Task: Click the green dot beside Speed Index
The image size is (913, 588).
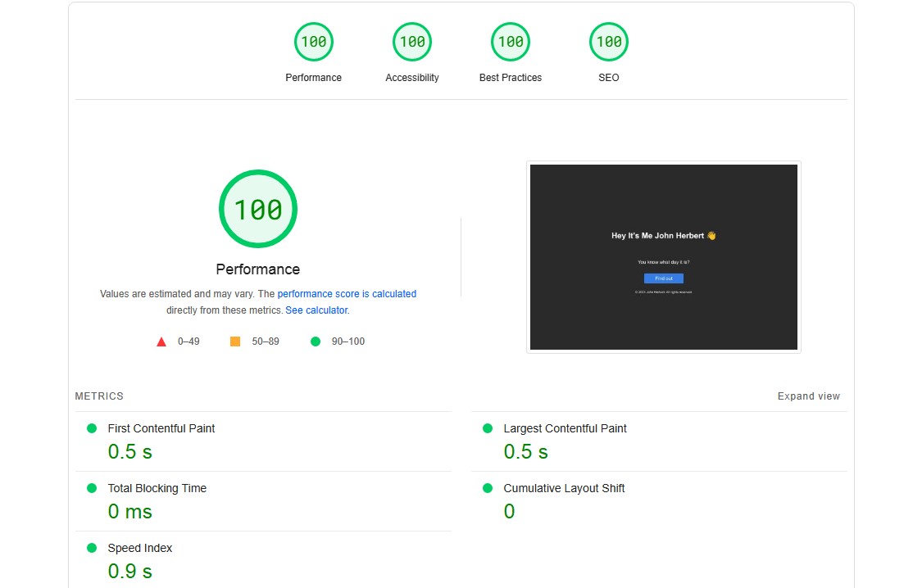Action: click(92, 548)
